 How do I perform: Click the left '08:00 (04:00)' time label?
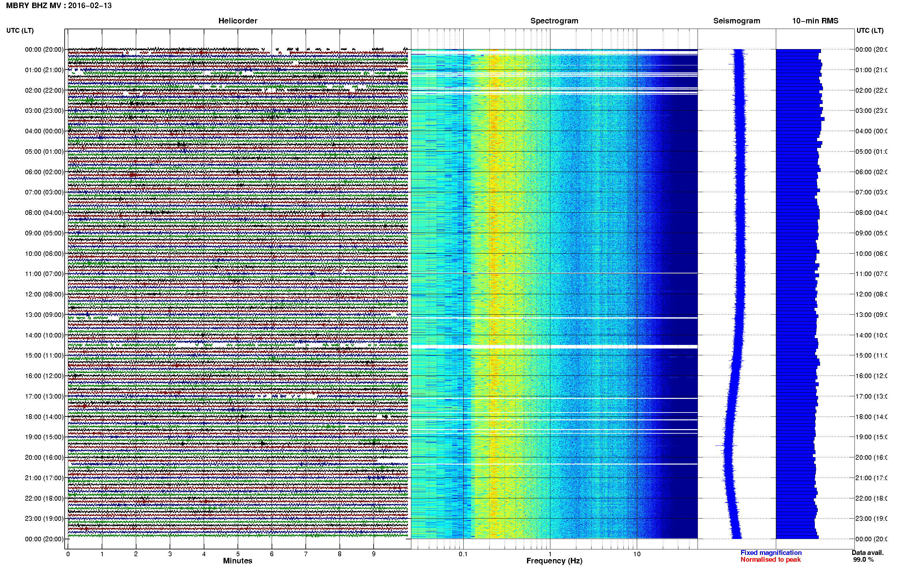44,213
